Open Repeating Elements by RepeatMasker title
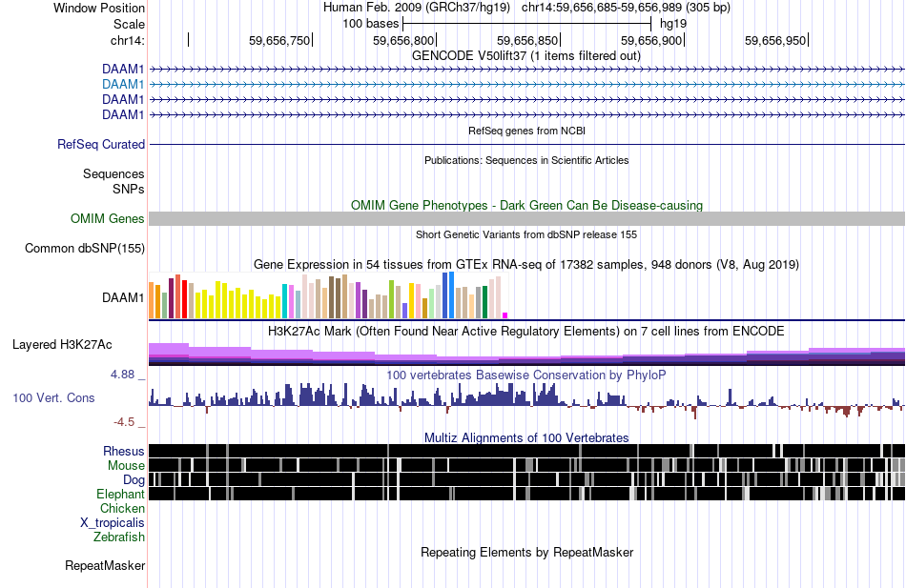 click(527, 553)
